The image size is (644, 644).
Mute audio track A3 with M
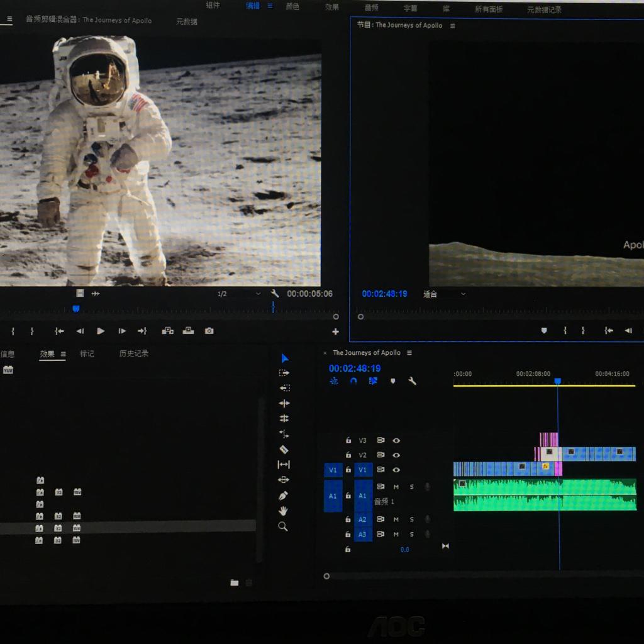396,535
